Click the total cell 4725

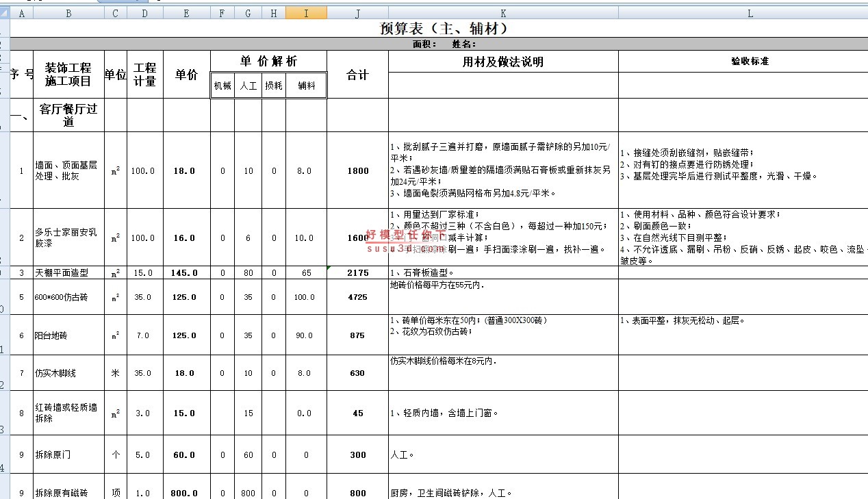pos(357,297)
